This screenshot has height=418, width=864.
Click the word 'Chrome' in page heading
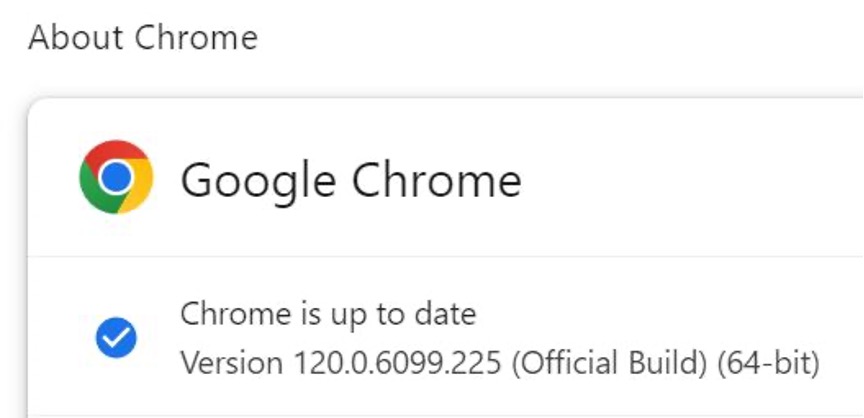(x=196, y=38)
